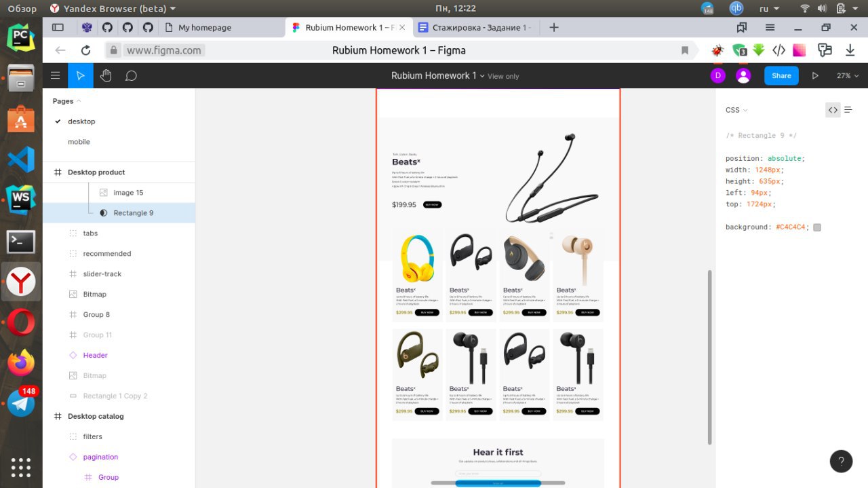Open the Show Applications grid
Viewport: 868px width, 488px height.
point(21,468)
